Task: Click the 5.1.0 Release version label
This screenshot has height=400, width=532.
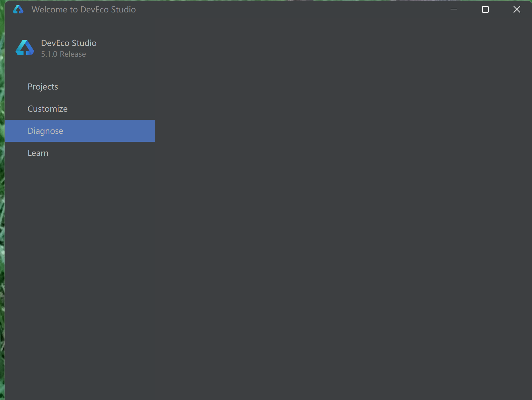Action: click(63, 54)
